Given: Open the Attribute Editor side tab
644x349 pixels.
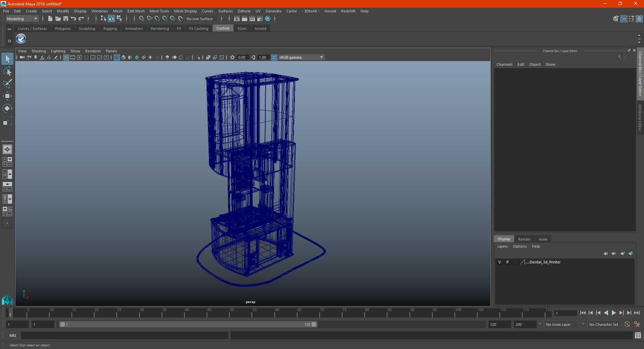Looking at the screenshot, I should (640, 117).
